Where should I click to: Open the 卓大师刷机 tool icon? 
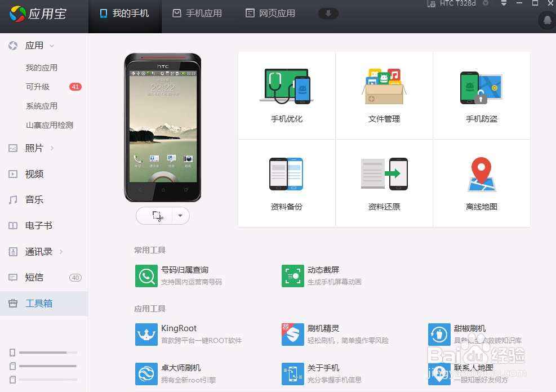146,373
